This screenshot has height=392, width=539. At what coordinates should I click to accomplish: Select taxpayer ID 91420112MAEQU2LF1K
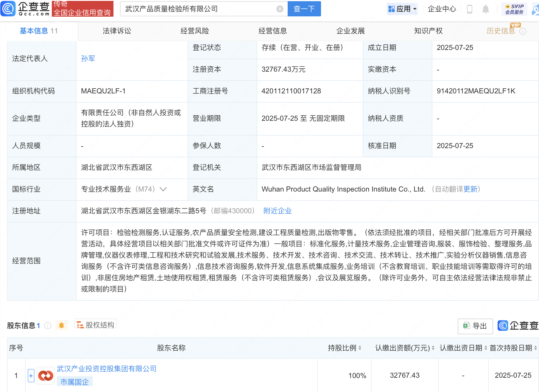[476, 91]
